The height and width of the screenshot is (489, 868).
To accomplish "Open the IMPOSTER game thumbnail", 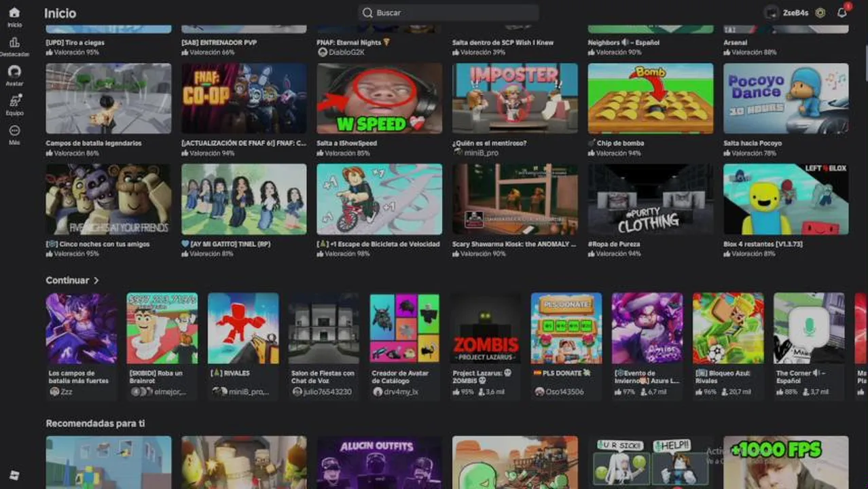I will click(x=515, y=98).
